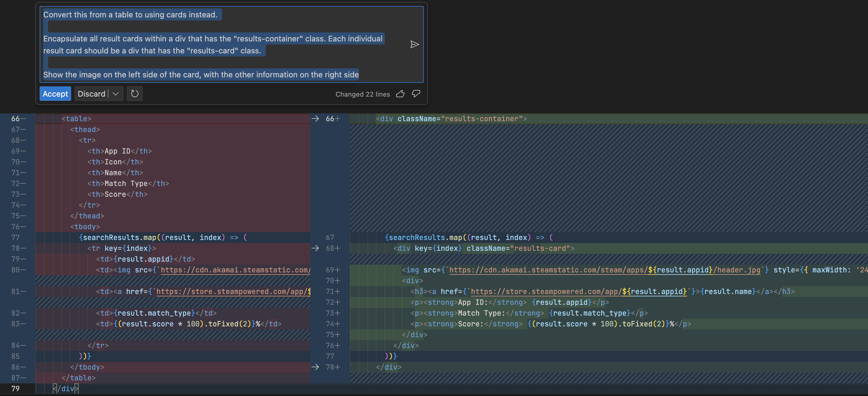
Task: Click the 'Changed 22 lines' label
Action: (x=363, y=94)
